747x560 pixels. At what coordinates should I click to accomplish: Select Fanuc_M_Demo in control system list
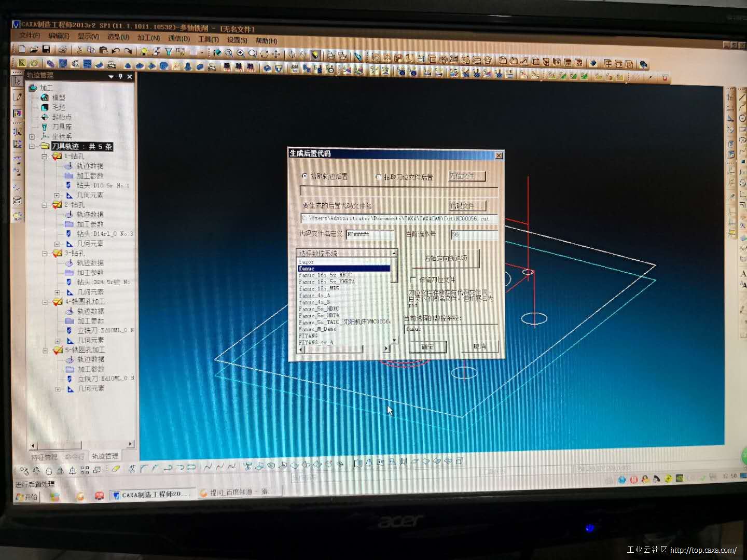(x=317, y=329)
